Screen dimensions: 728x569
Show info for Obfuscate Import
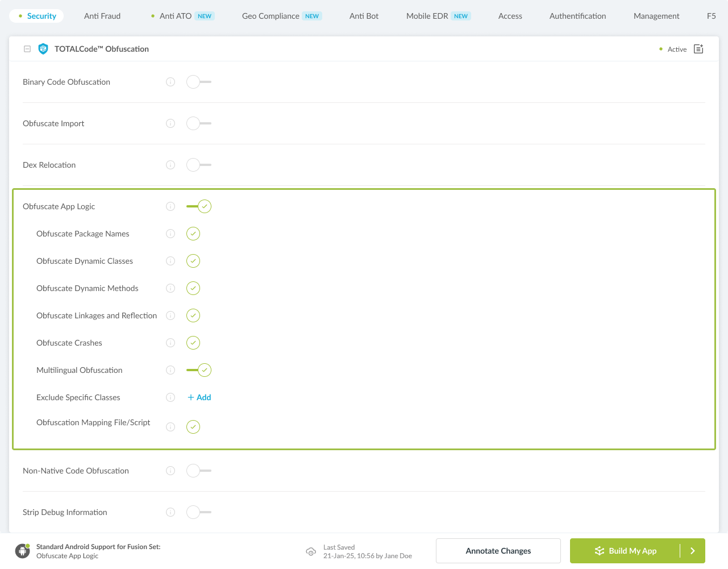170,123
